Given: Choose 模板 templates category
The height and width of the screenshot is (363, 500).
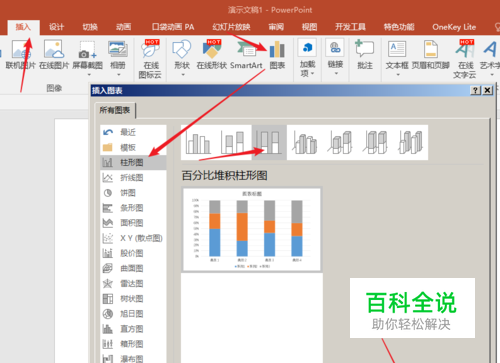Looking at the screenshot, I should pyautogui.click(x=133, y=147).
